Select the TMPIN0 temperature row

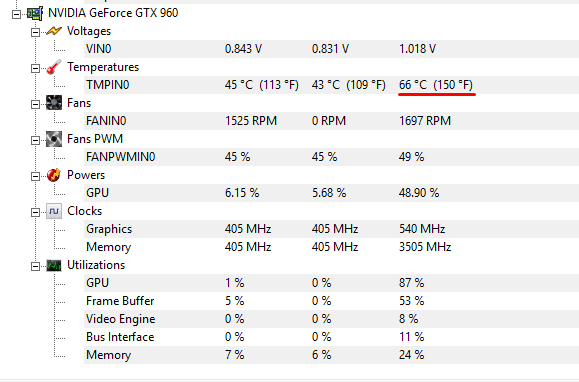pyautogui.click(x=331, y=85)
